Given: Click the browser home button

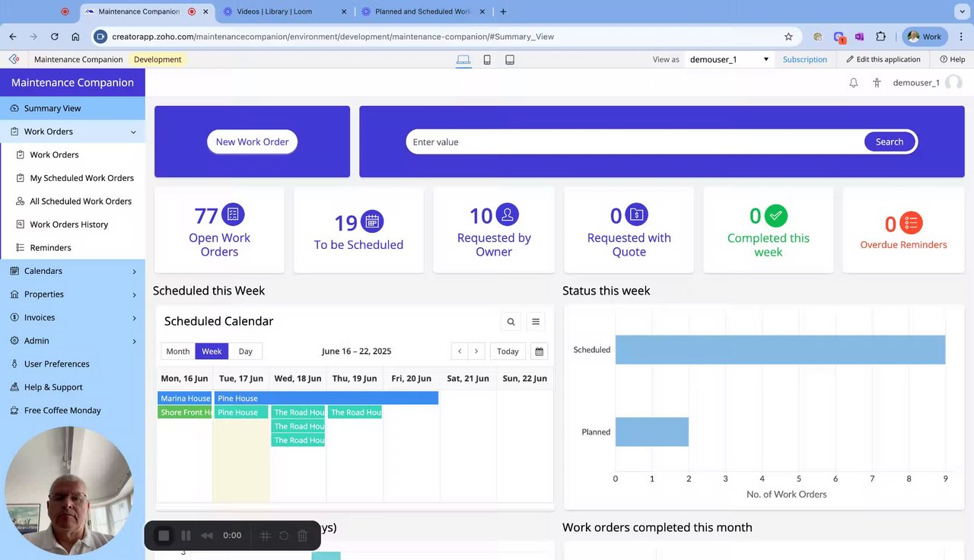Looking at the screenshot, I should pyautogui.click(x=75, y=37).
